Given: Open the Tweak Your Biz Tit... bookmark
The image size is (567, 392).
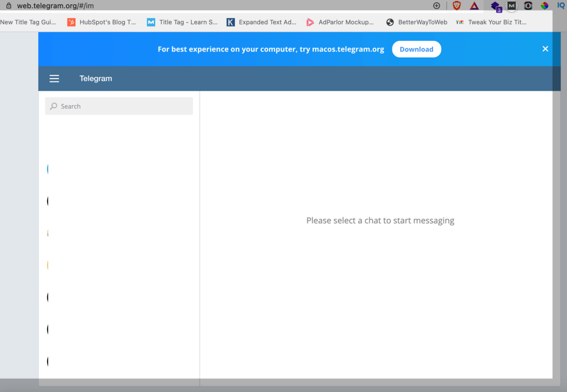Looking at the screenshot, I should point(492,22).
